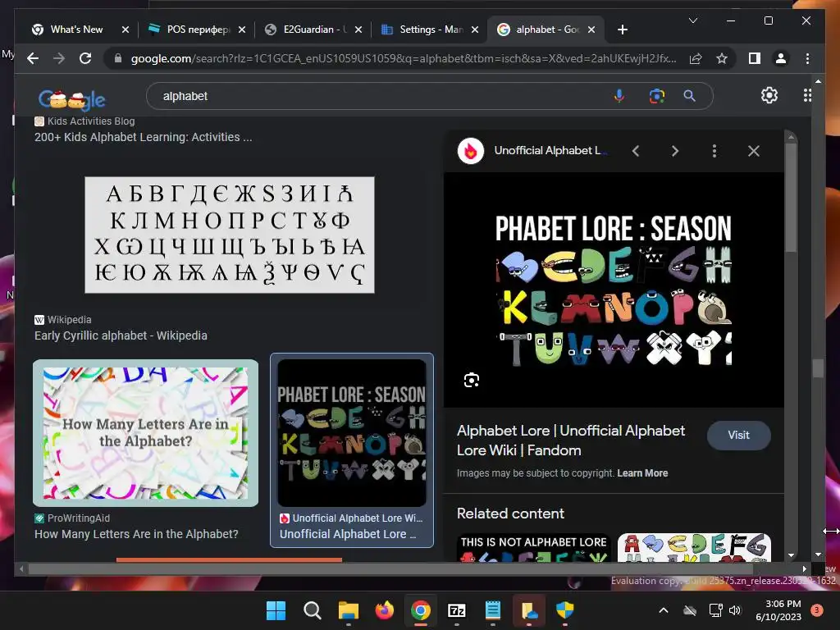Open 200+ Kids Alphabet Learning result
Viewport: 840px width, 630px height.
(x=143, y=137)
